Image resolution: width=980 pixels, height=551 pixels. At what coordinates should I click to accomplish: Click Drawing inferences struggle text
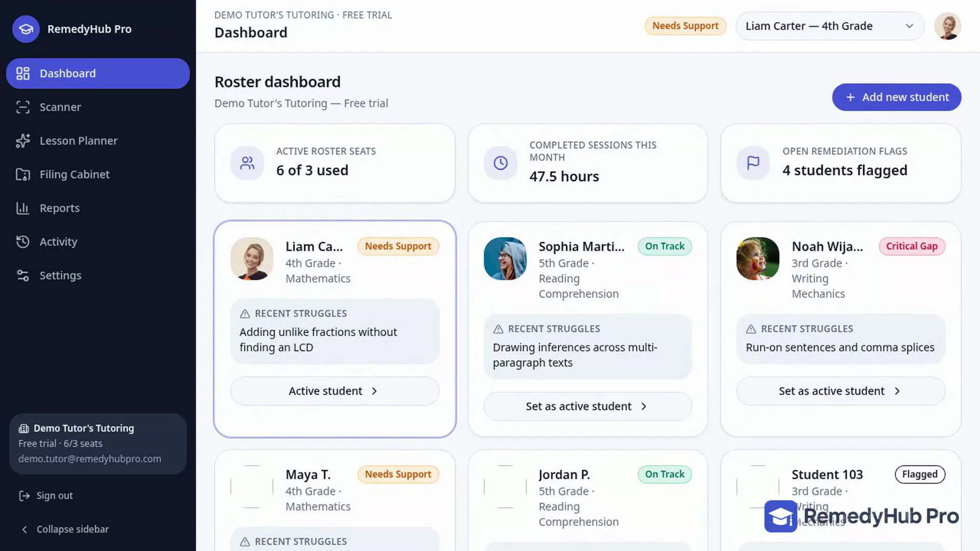575,355
